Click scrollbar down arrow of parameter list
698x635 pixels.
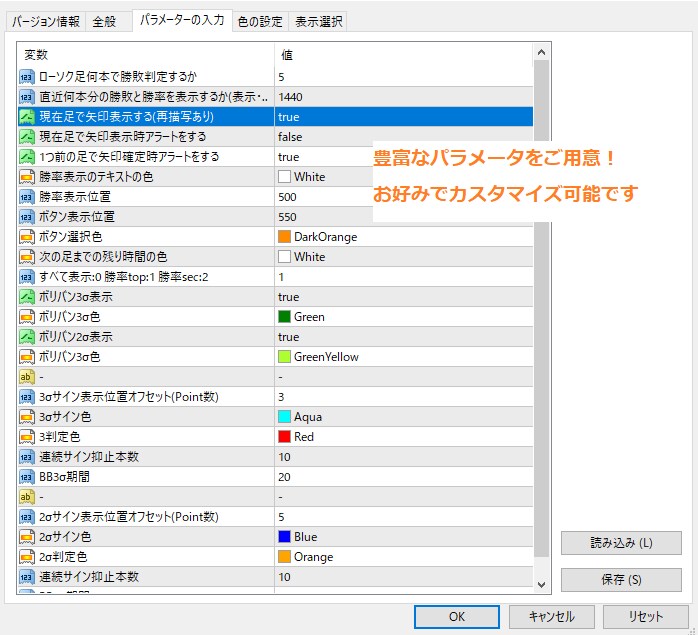[541, 584]
